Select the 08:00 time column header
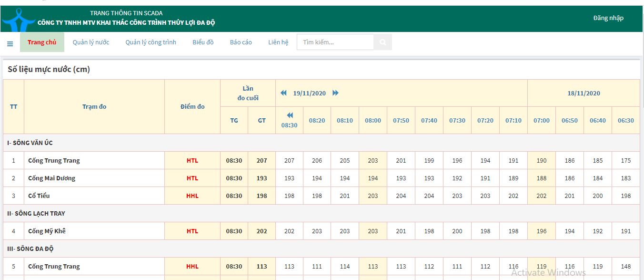This screenshot has width=644, height=280. pos(373,121)
